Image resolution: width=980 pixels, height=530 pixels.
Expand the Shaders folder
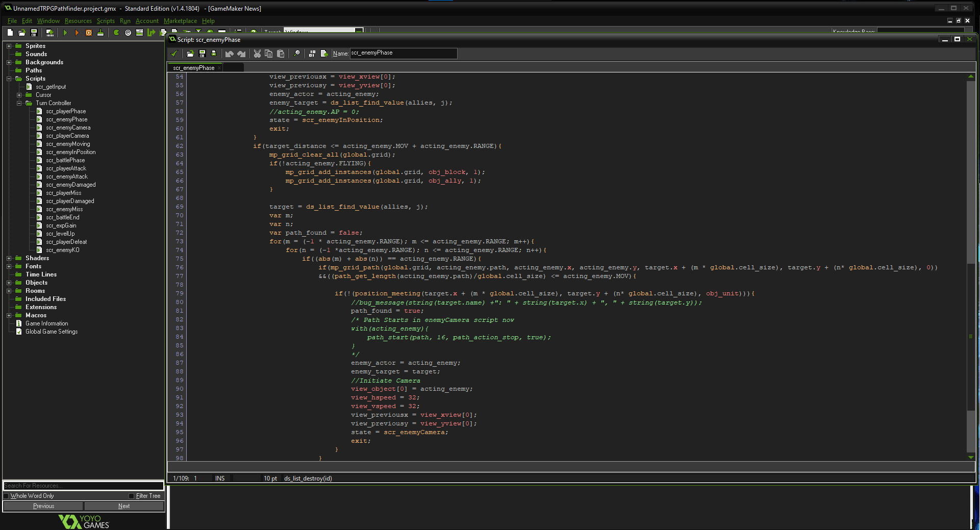(9, 258)
